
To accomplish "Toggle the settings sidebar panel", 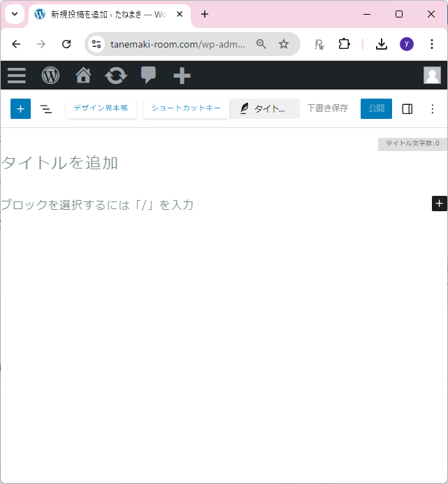I will [x=407, y=109].
